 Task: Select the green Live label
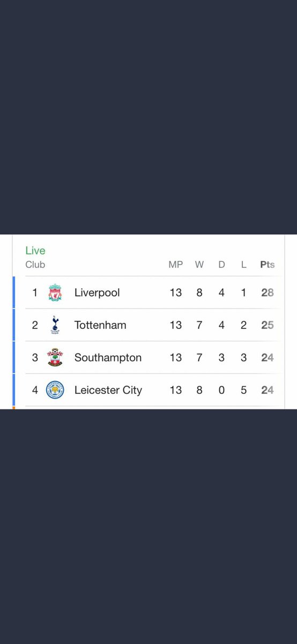pyautogui.click(x=35, y=251)
